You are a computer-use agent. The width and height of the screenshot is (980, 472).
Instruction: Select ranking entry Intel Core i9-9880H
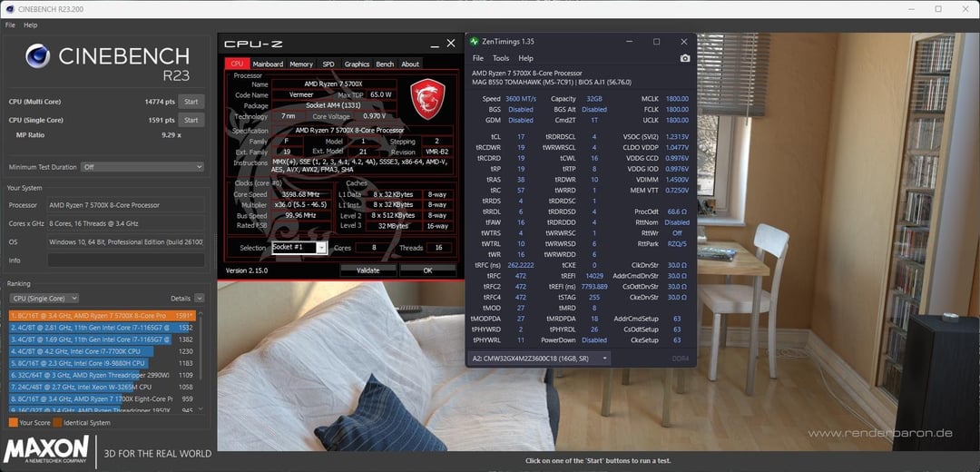click(x=103, y=363)
